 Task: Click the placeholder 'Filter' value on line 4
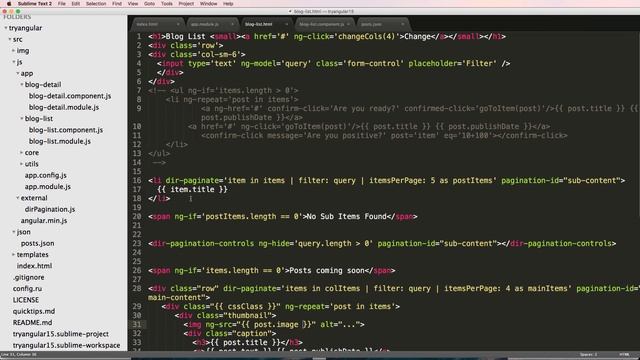click(x=480, y=64)
